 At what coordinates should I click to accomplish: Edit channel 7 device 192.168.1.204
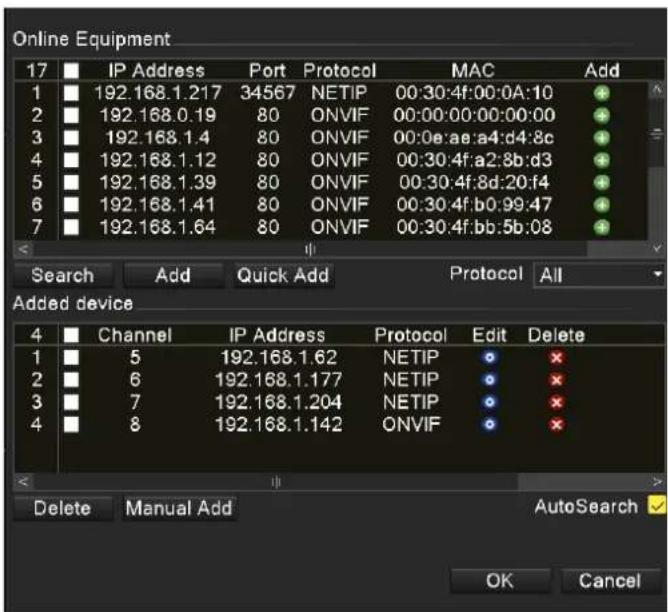coord(489,402)
